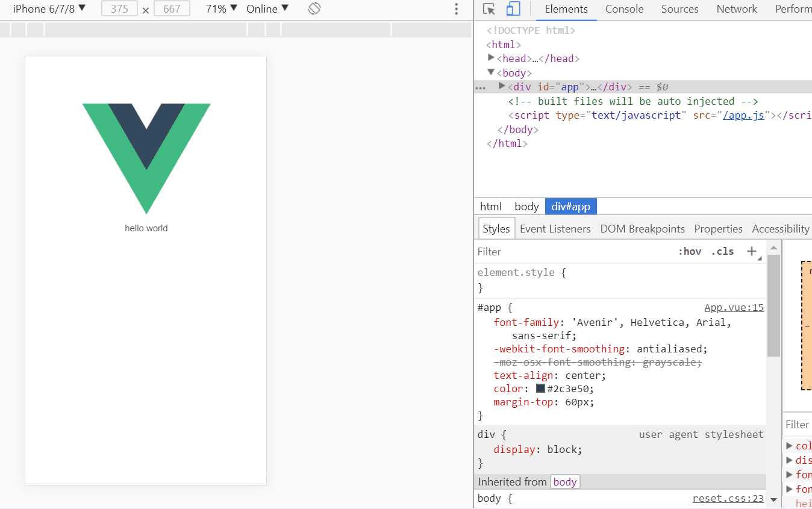Open the 71% zoom dropdown

point(221,9)
